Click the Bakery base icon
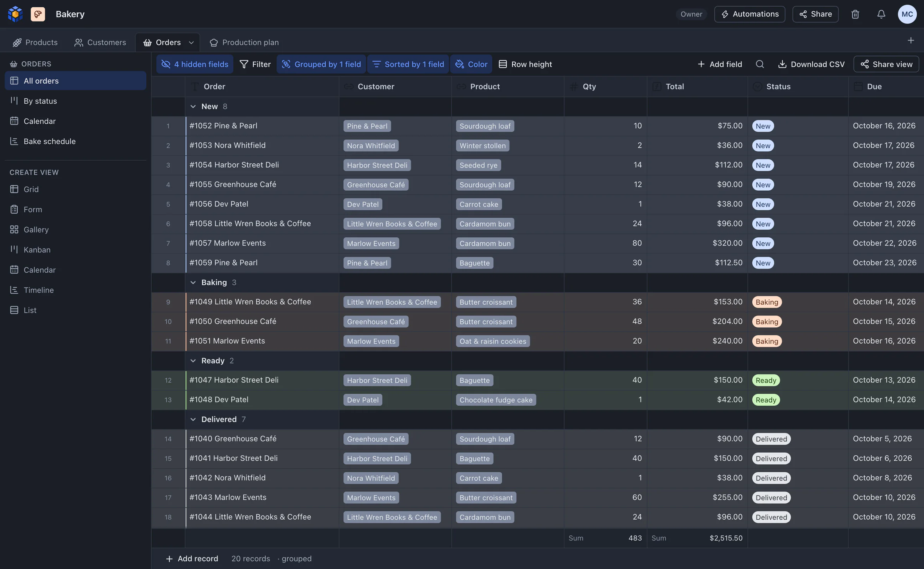924x569 pixels. point(38,14)
